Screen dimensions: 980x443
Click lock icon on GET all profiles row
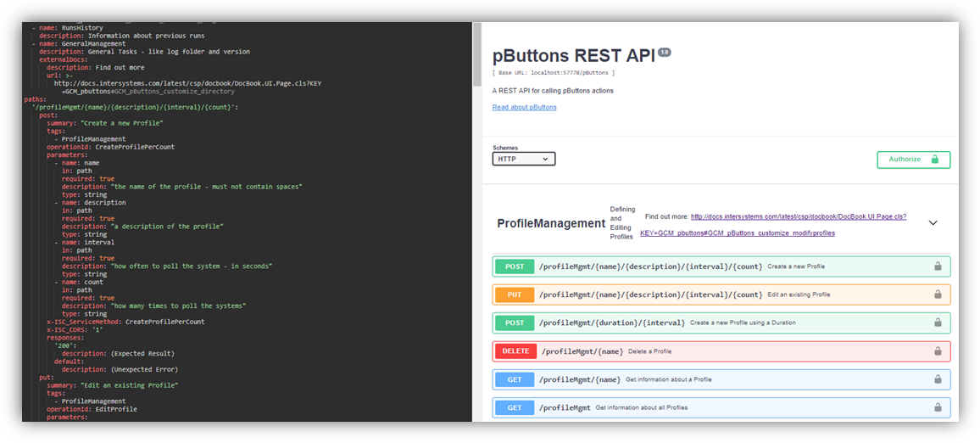pos(938,407)
